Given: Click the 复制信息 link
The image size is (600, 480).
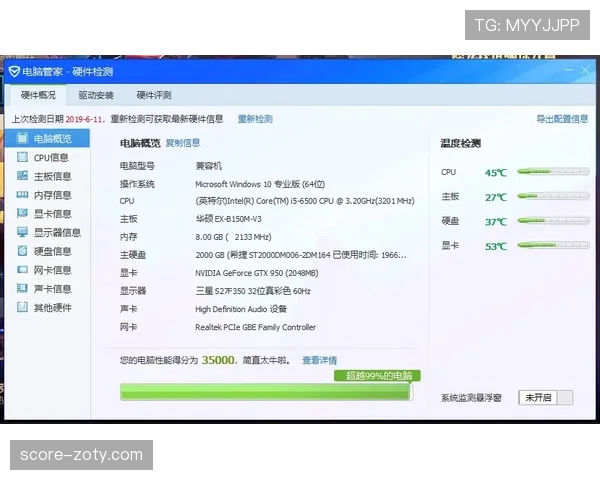Looking at the screenshot, I should coord(183,143).
